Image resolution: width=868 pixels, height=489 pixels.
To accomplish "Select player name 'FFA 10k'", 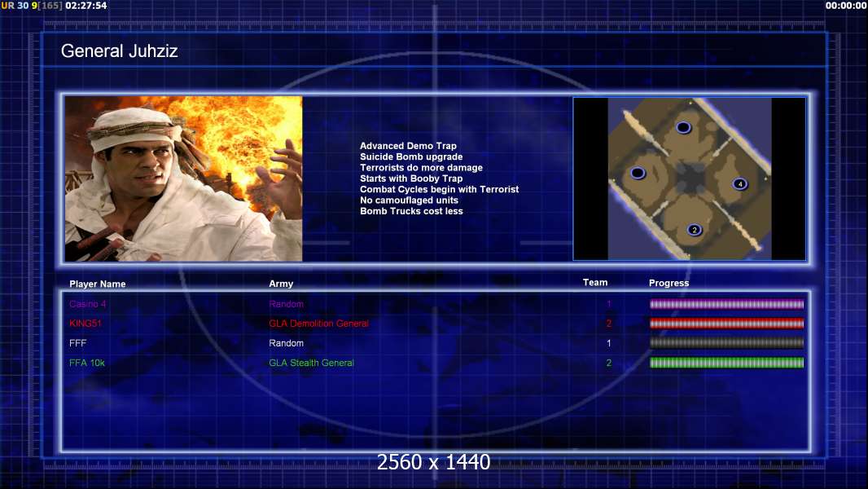I will tap(87, 363).
